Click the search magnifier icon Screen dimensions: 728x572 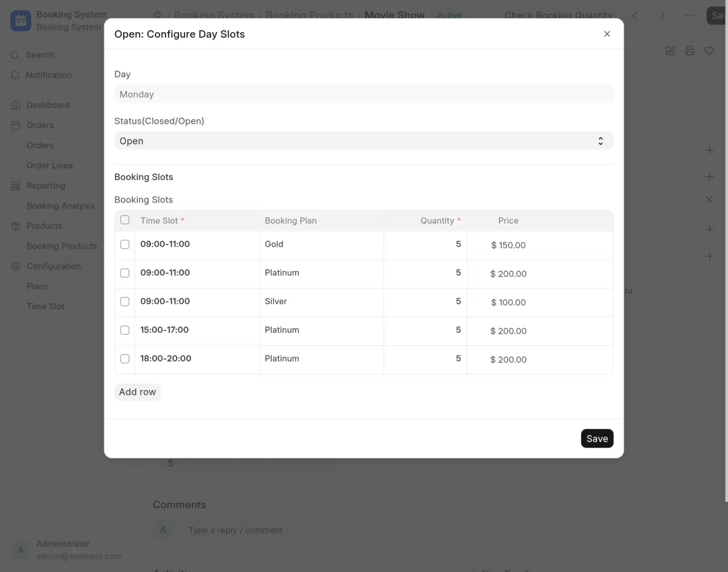coord(15,55)
